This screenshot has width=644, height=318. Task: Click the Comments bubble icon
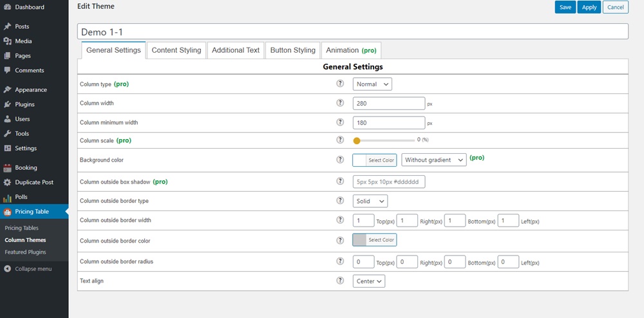7,71
